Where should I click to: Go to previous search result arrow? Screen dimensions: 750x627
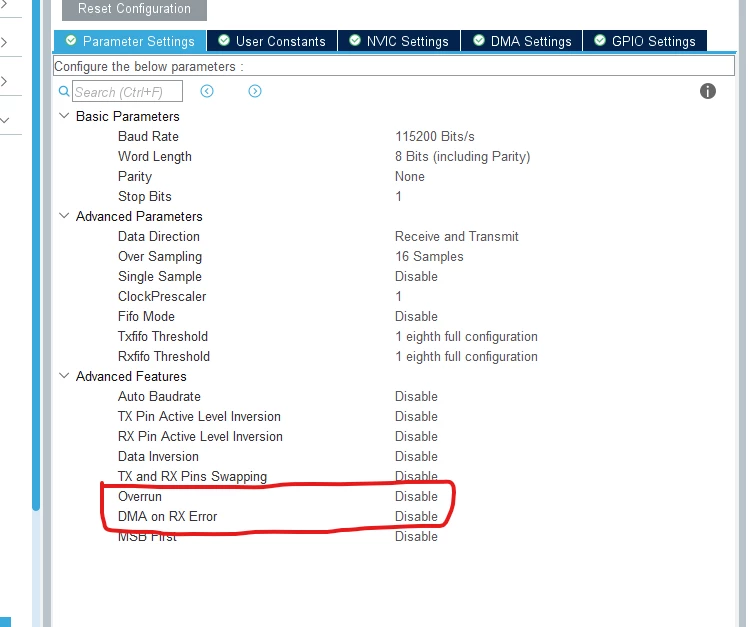pyautogui.click(x=207, y=91)
